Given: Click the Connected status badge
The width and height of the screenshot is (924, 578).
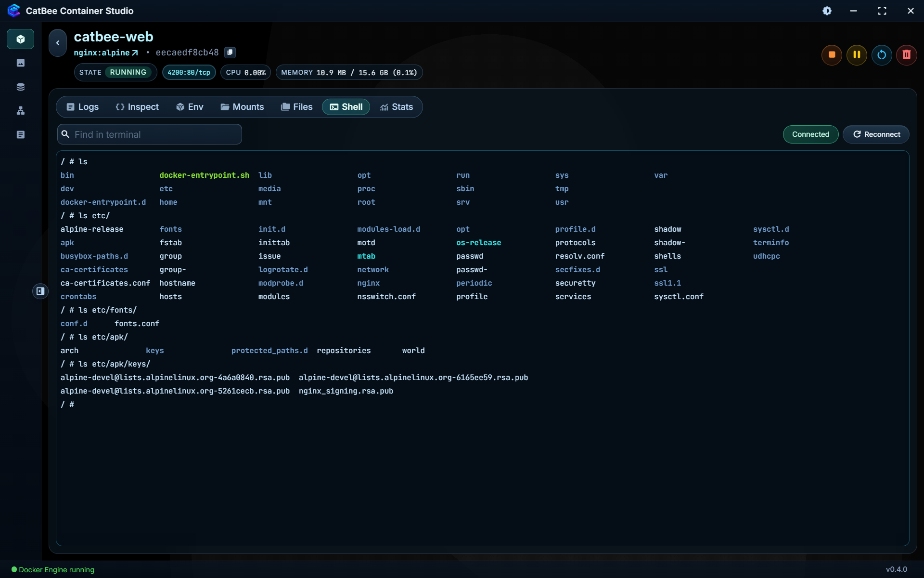Looking at the screenshot, I should click(x=811, y=134).
